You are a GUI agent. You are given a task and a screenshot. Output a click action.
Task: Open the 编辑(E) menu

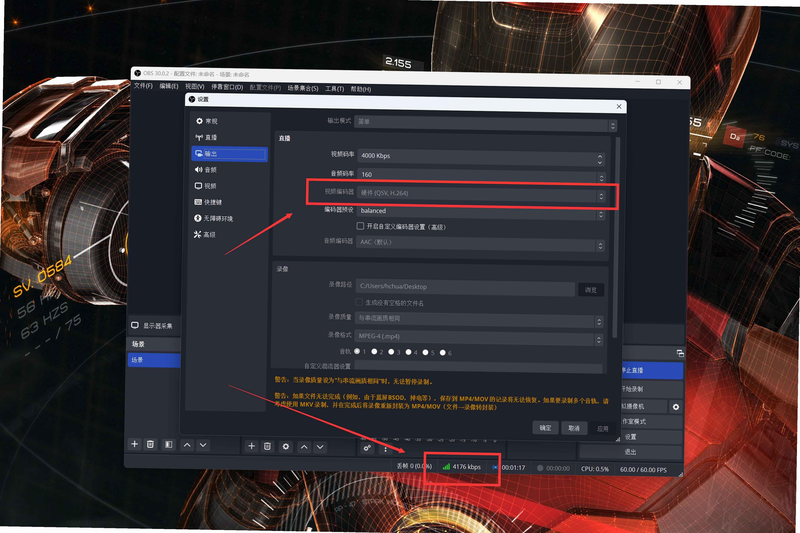(x=169, y=86)
